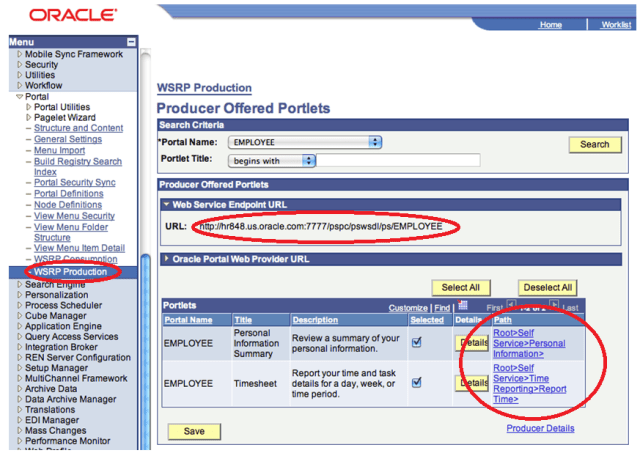
Task: Click the Oracle logo
Action: 70,15
